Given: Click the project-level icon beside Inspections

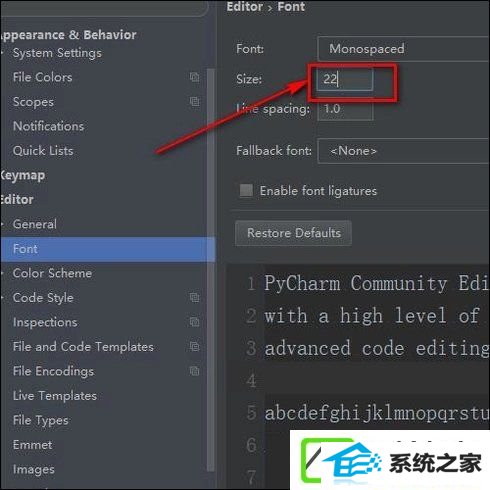Looking at the screenshot, I should point(194,322).
